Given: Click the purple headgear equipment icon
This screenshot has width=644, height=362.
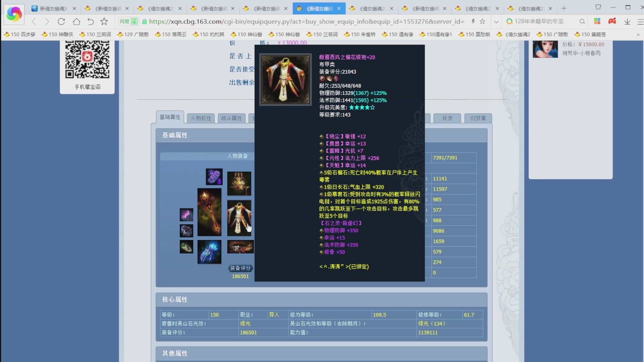Looking at the screenshot, I should point(214,177).
